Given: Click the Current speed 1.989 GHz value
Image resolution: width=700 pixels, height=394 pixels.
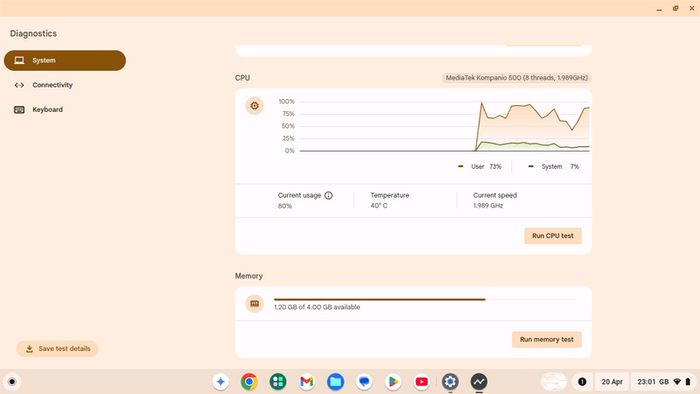Looking at the screenshot, I should pos(488,206).
